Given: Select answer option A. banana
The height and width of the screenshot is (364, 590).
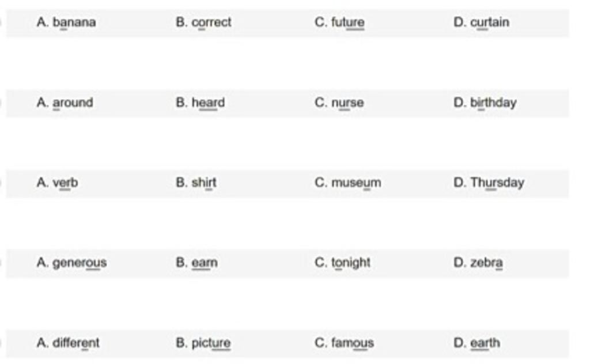Looking at the screenshot, I should [x=66, y=22].
